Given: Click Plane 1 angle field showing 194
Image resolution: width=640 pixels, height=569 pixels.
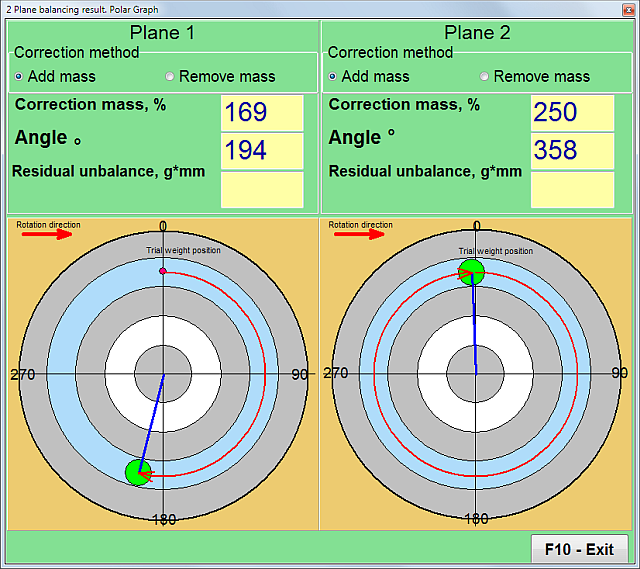Looking at the screenshot, I should click(261, 150).
